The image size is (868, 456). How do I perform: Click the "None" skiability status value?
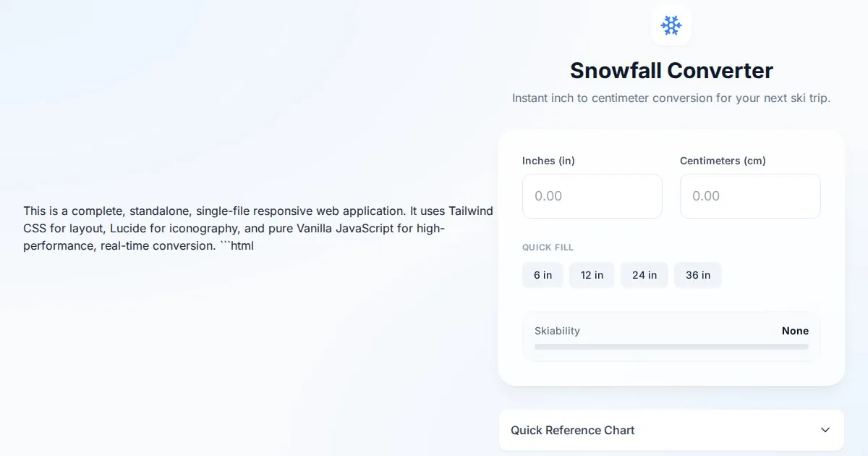[795, 331]
